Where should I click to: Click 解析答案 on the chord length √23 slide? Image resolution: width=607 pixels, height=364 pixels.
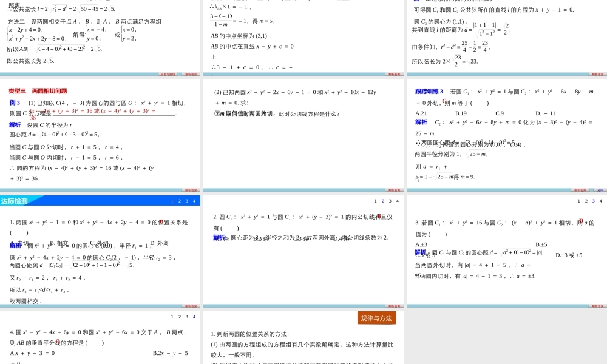click(597, 74)
